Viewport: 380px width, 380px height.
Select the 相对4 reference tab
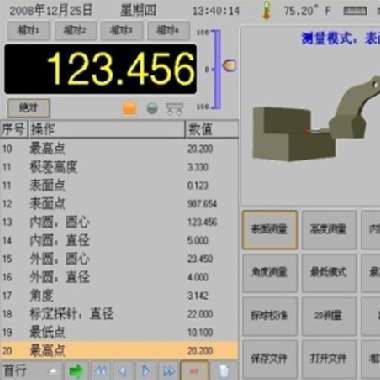pyautogui.click(x=168, y=31)
